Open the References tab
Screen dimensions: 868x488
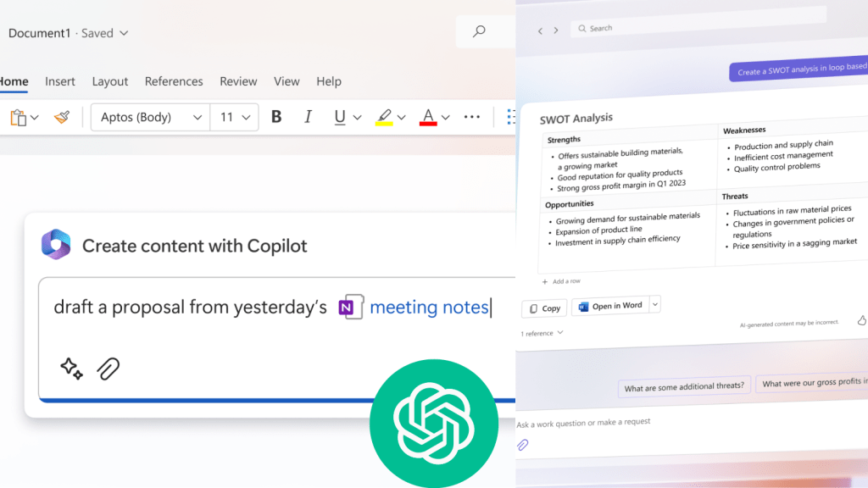click(174, 81)
